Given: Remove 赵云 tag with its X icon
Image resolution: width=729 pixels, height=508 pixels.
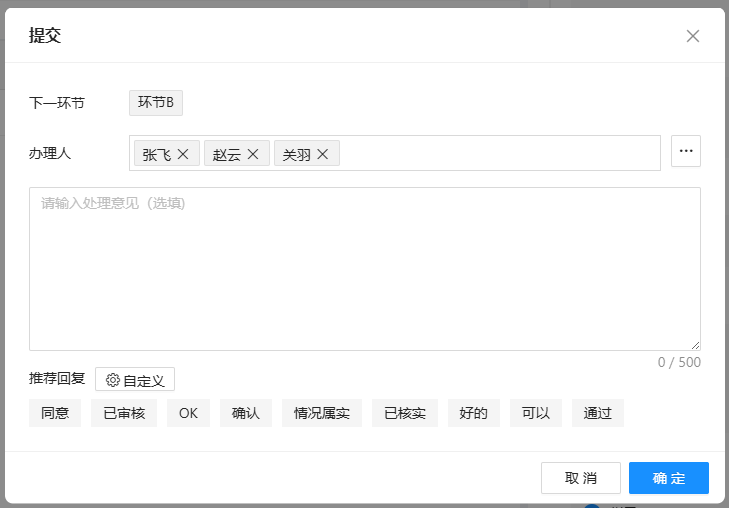Looking at the screenshot, I should pos(253,154).
